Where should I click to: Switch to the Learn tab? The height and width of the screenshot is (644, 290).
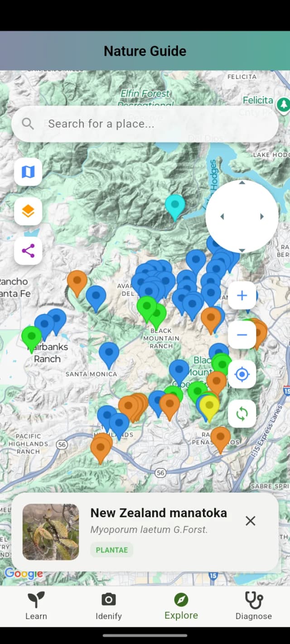point(36,606)
